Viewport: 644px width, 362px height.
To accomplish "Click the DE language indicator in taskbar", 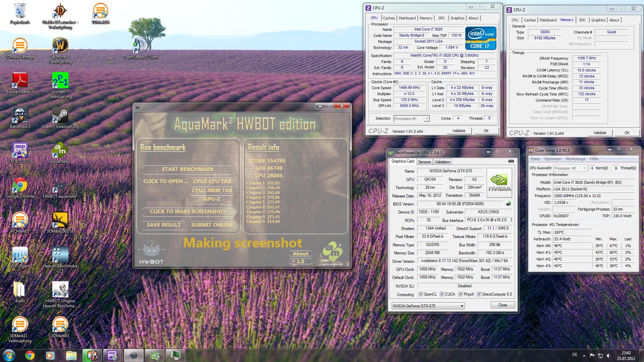I will [x=575, y=355].
